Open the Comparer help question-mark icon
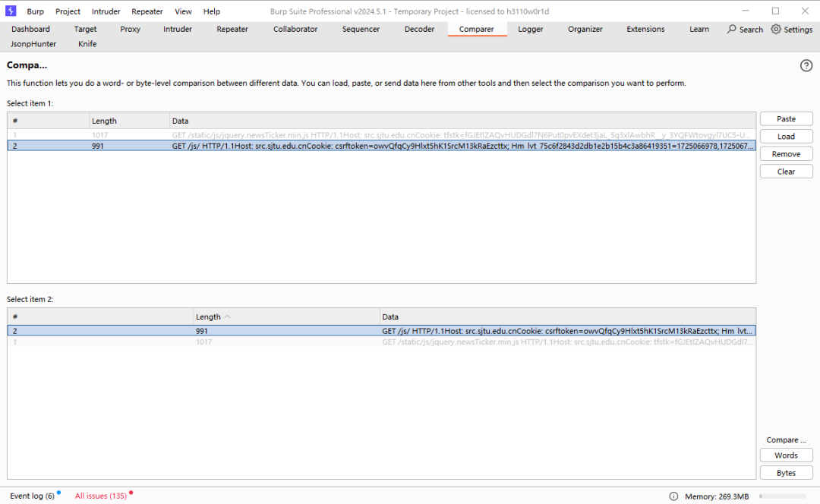 click(806, 65)
